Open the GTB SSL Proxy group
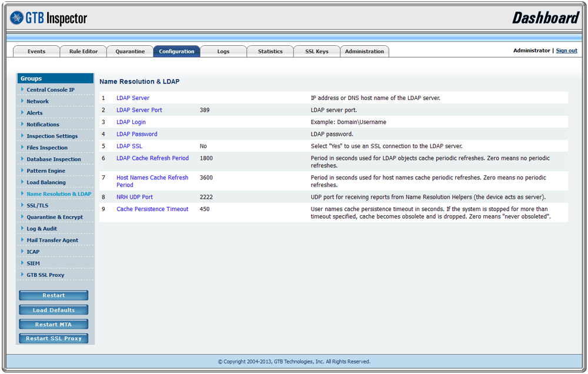Viewport: 588px width, 374px height. point(45,275)
